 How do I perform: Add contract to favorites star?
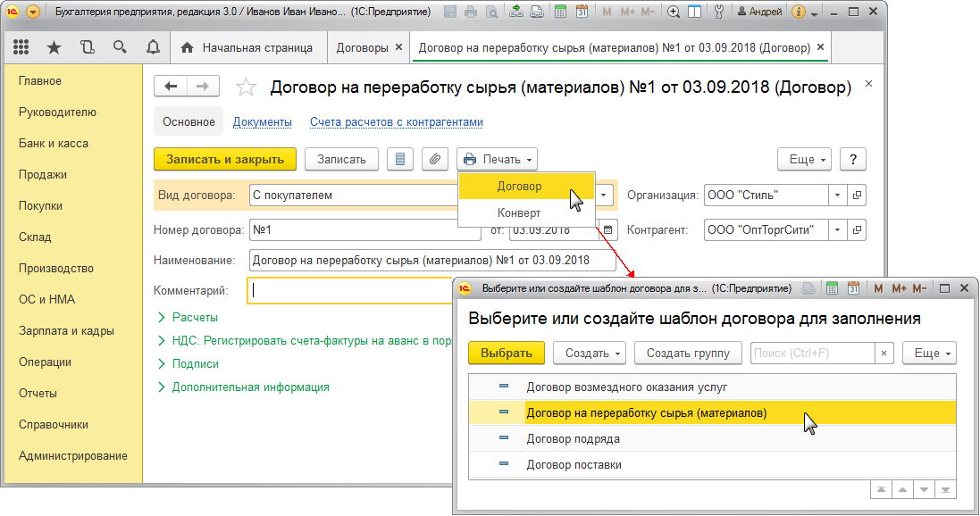tap(246, 87)
